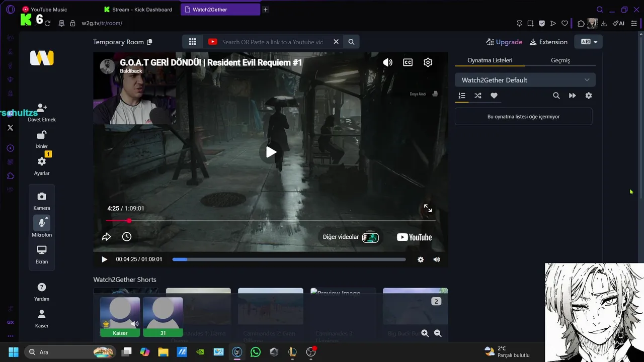The width and height of the screenshot is (644, 362).
Task: Open video on YouTube logo
Action: pos(414,237)
